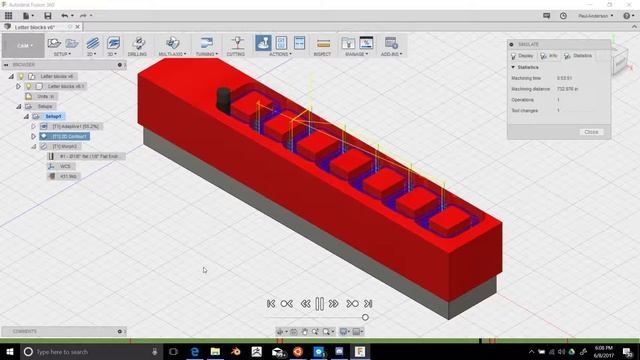Toggle lightbulb visibility of root Letter blocks v6
Image resolution: width=640 pixels, height=360 pixels.
tap(21, 76)
